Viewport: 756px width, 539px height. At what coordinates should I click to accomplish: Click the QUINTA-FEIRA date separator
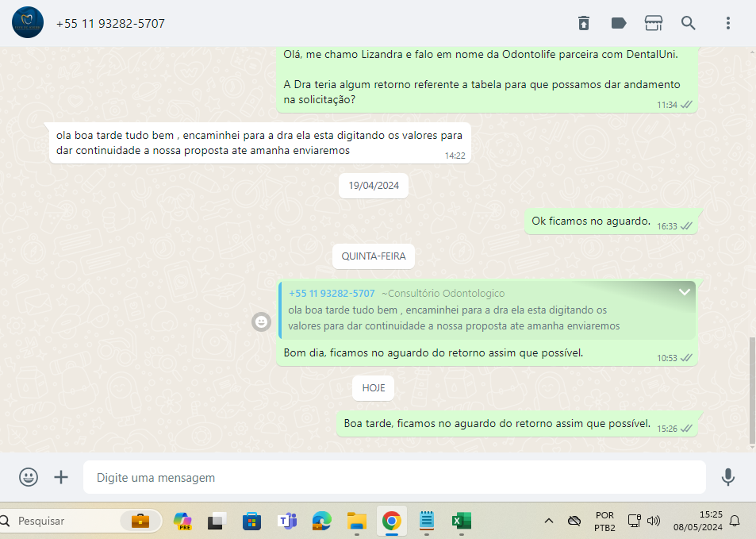point(374,256)
